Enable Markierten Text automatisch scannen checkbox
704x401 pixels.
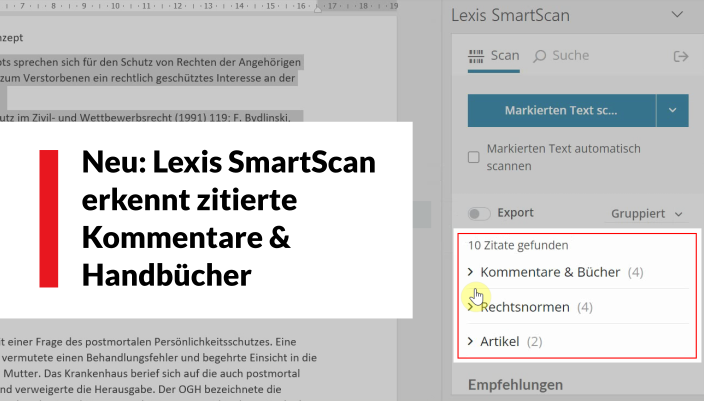[x=474, y=157]
